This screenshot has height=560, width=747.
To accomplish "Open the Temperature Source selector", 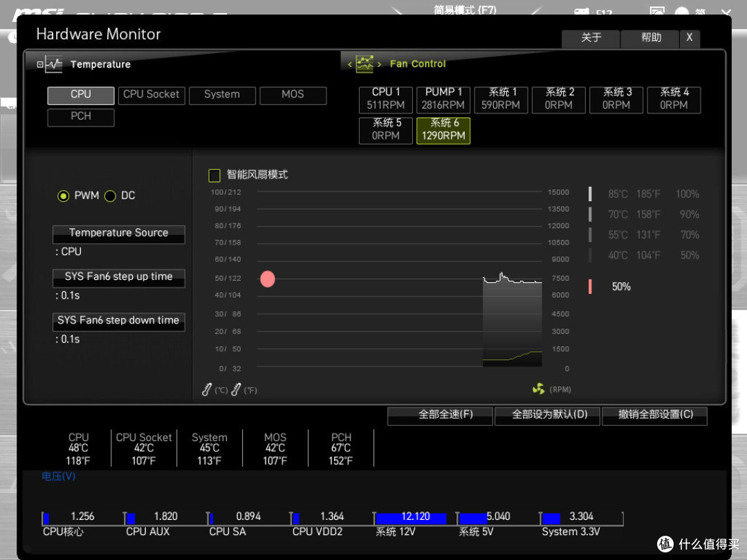I will point(119,234).
